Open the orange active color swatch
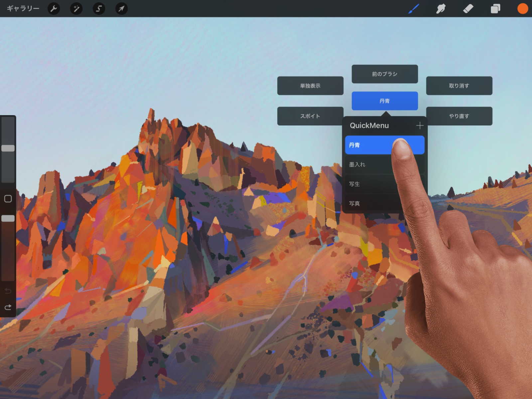The image size is (532, 399). (523, 9)
